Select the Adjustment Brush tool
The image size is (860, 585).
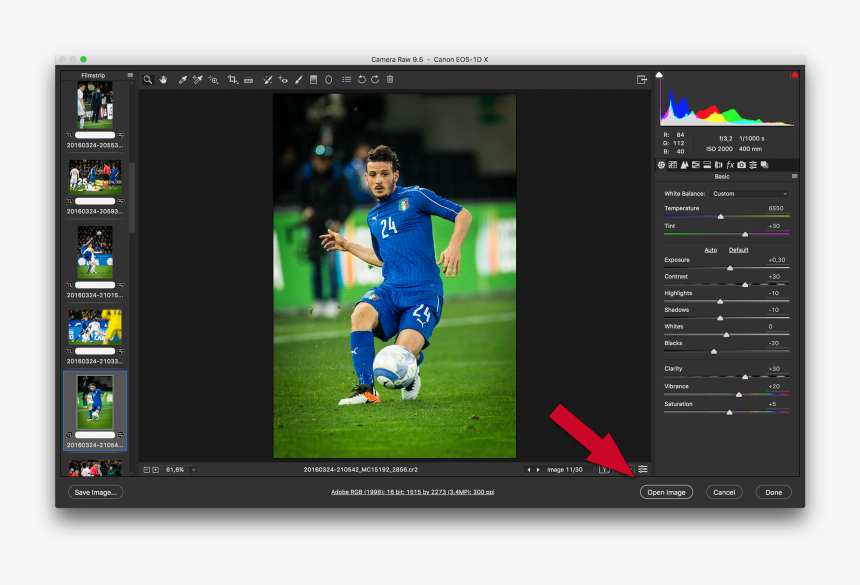point(298,79)
